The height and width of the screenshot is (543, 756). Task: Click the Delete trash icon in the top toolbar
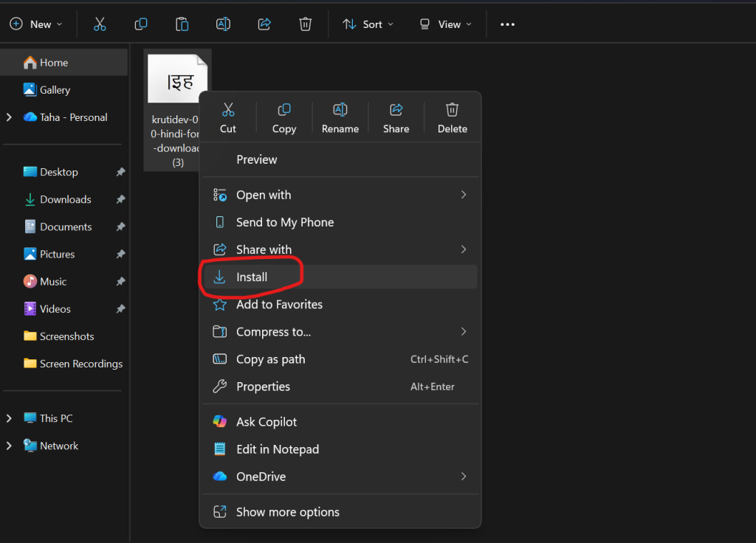click(x=305, y=24)
